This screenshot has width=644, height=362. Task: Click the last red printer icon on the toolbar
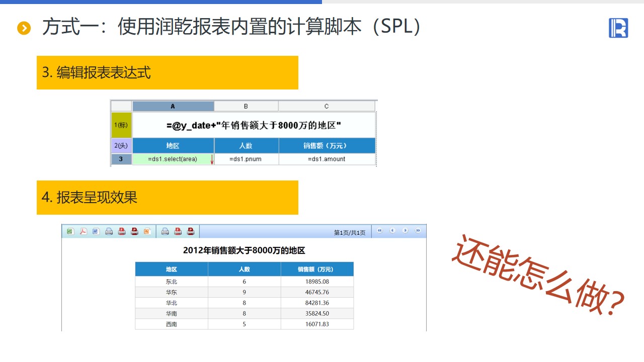(191, 231)
